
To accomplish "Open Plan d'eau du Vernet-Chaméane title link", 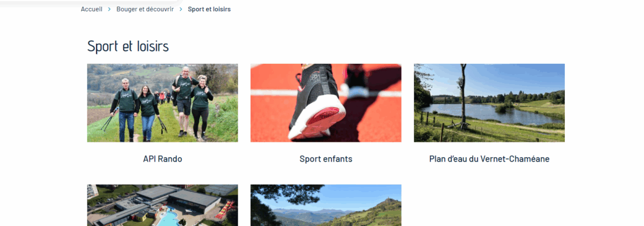I will click(x=489, y=159).
